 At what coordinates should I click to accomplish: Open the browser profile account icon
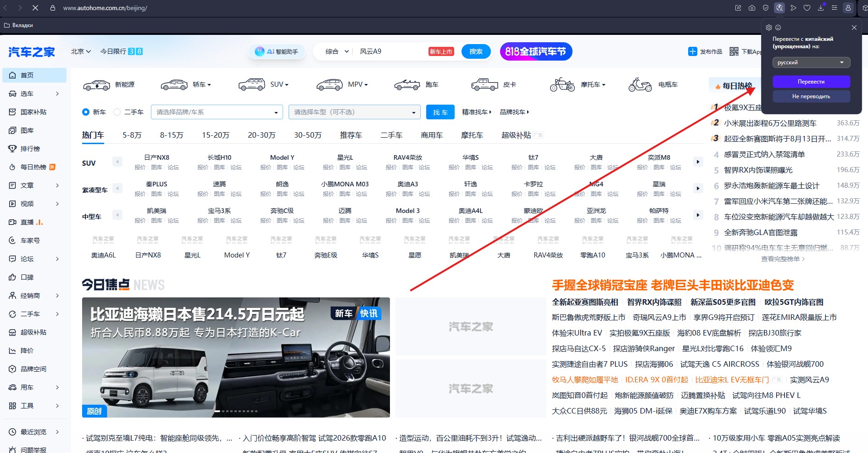point(848,8)
